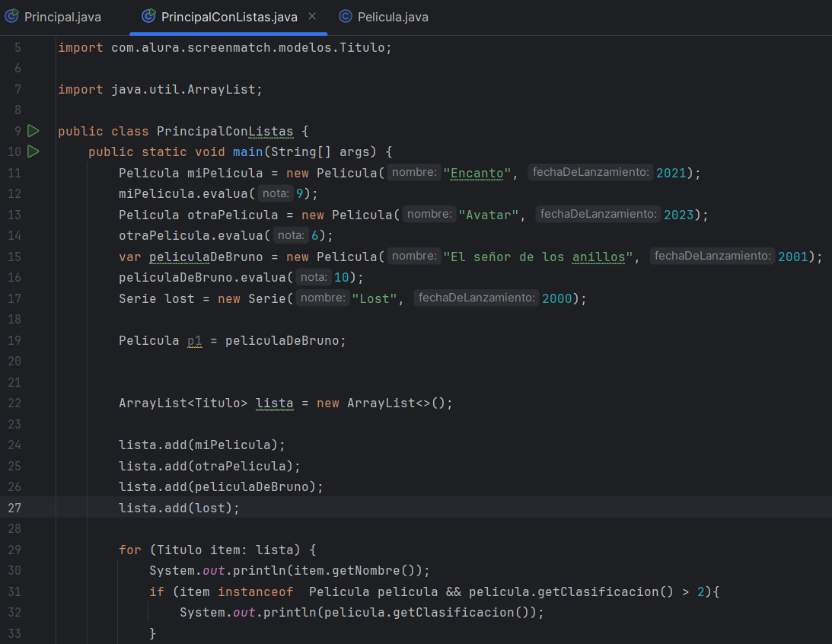The height and width of the screenshot is (644, 832).
Task: Click the "Lost" string literal
Action: click(375, 298)
